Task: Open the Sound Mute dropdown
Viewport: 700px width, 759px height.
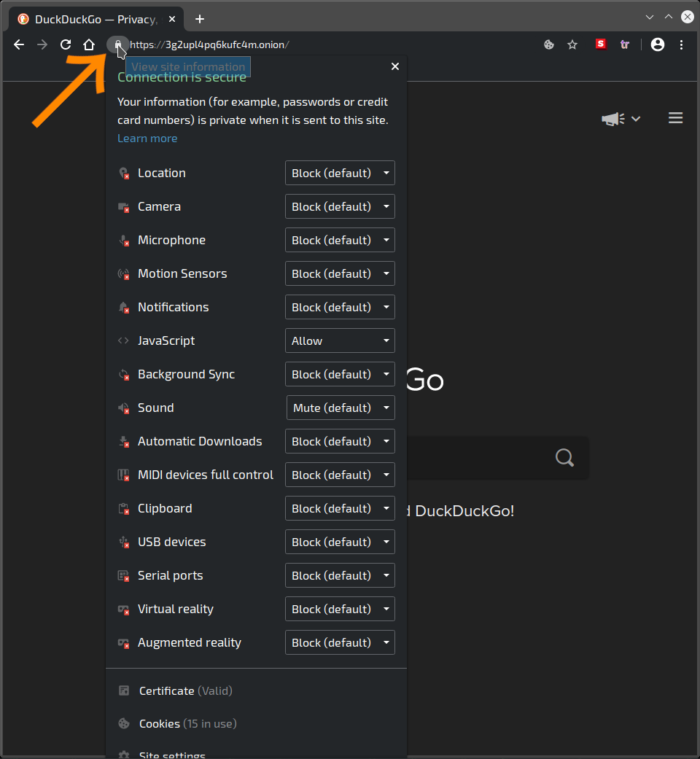Action: pyautogui.click(x=341, y=408)
